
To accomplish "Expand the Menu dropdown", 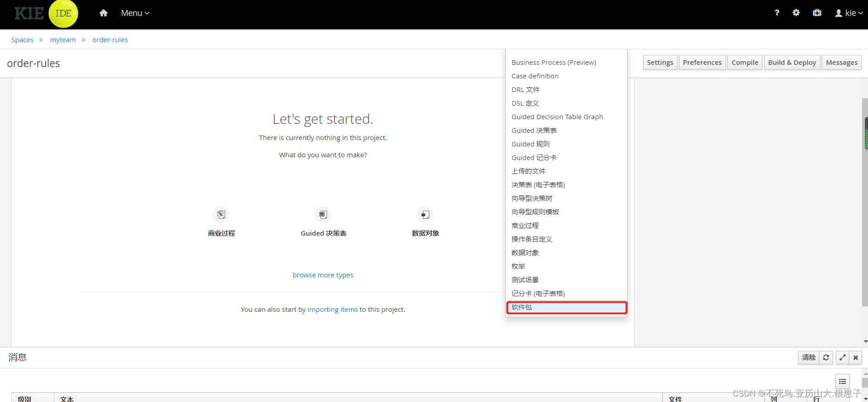I will click(x=135, y=13).
